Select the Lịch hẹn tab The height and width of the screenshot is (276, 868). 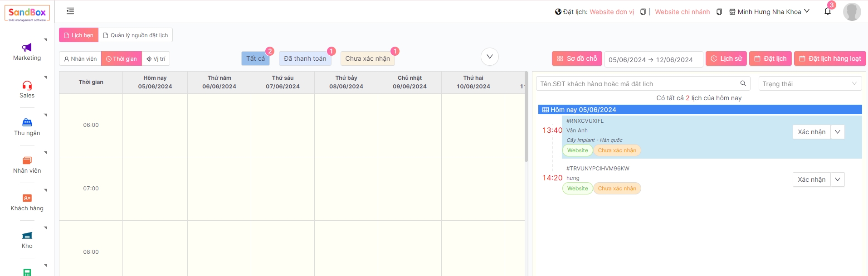78,35
